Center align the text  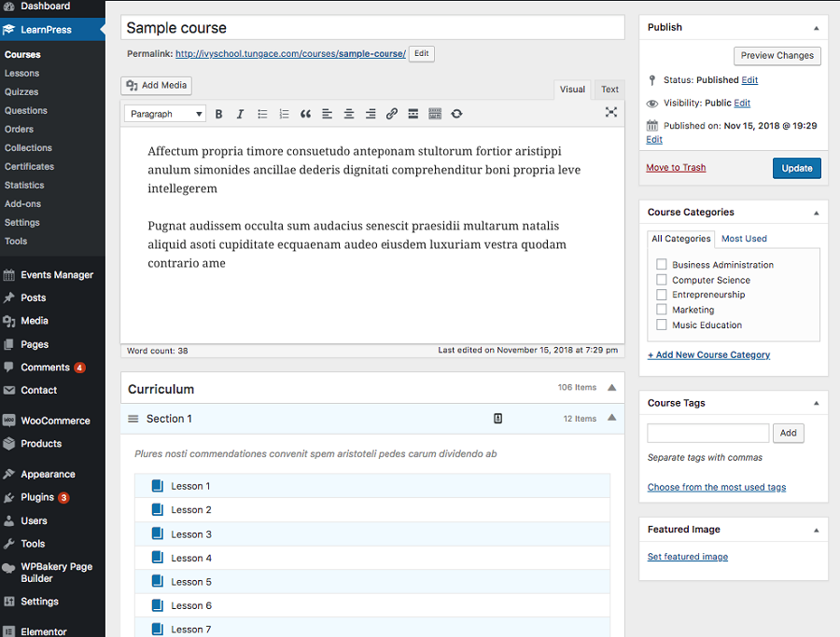[348, 114]
